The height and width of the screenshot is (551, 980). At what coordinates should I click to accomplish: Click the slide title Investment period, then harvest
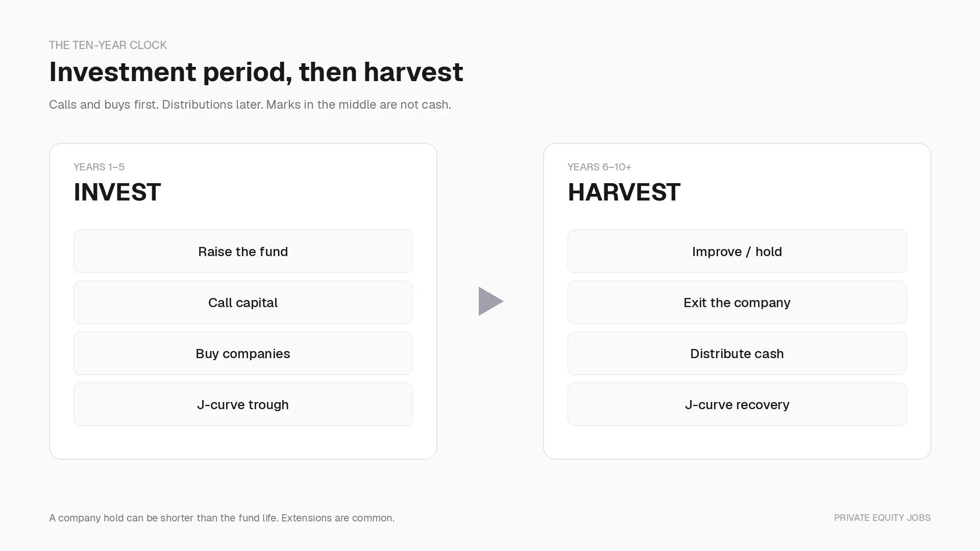256,71
